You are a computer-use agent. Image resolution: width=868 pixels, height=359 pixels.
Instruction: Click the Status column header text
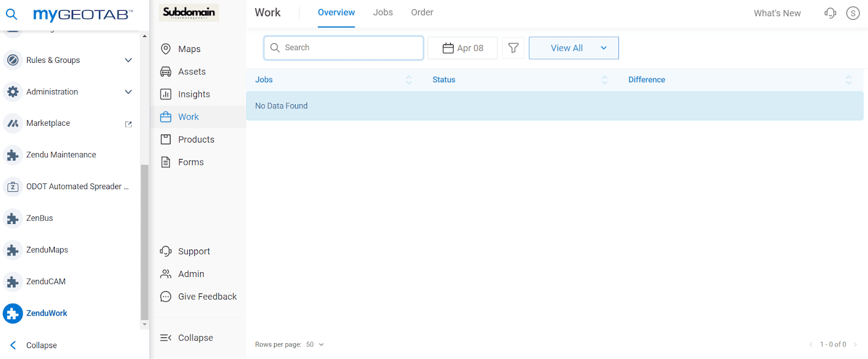pyautogui.click(x=444, y=80)
